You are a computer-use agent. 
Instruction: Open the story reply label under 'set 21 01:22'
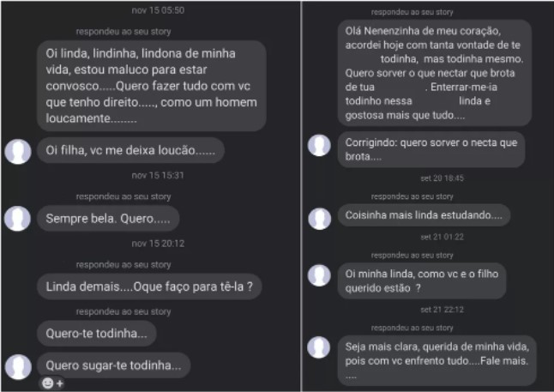(412, 256)
